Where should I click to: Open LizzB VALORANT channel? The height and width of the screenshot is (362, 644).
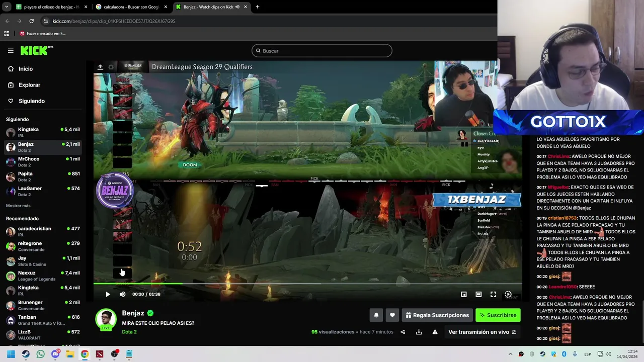(x=43, y=335)
